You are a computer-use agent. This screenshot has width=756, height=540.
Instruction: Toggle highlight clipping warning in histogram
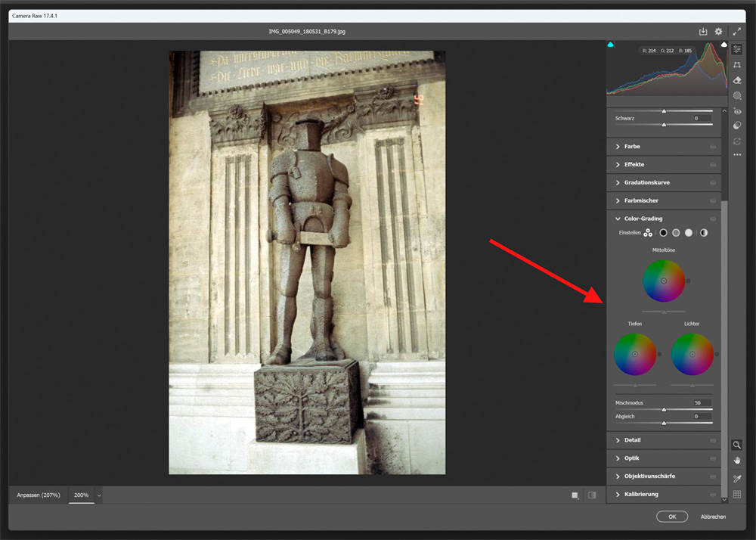pyautogui.click(x=723, y=45)
